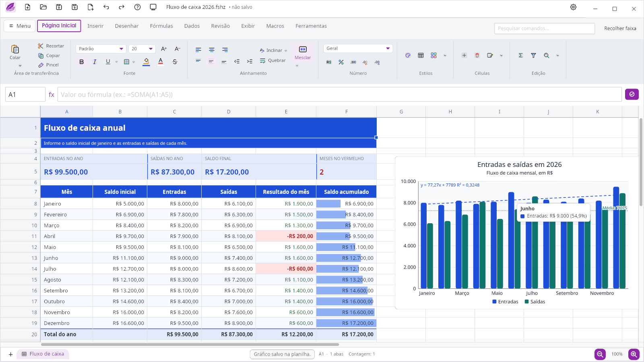Toggle strikethrough formatting
Viewport: 644px width, 362px height.
coord(175,62)
